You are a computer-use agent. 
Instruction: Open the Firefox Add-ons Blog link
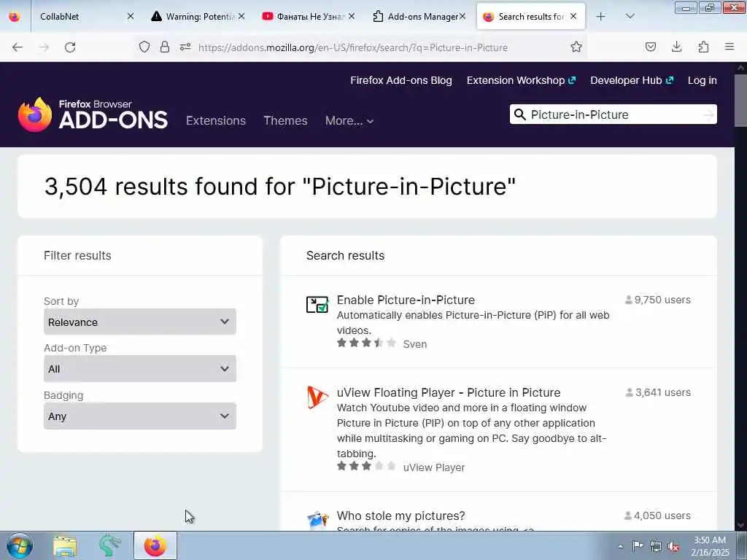(x=401, y=80)
